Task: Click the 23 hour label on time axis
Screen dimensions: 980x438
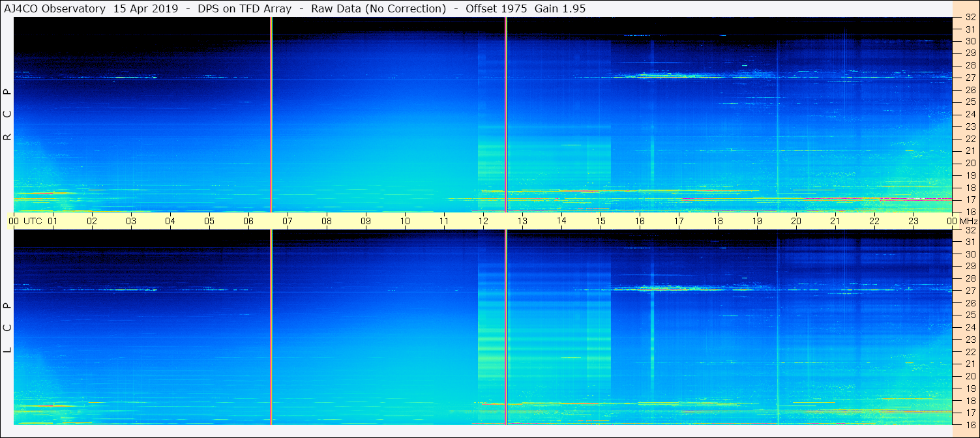Action: click(x=913, y=221)
